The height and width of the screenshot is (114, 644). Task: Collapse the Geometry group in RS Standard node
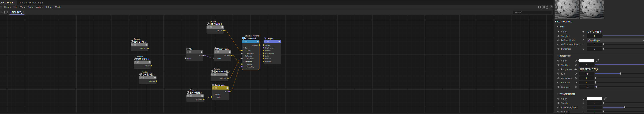pyautogui.click(x=244, y=61)
